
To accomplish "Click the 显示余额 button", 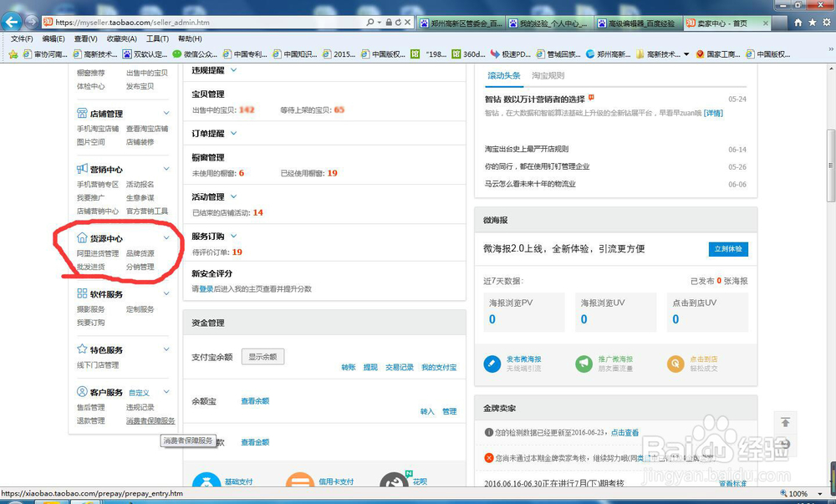I will (x=263, y=357).
